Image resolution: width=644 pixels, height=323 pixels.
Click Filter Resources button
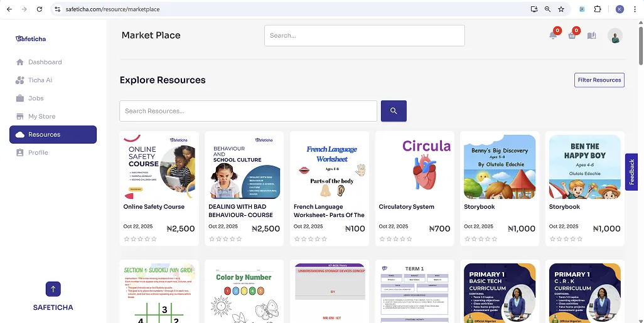pyautogui.click(x=599, y=80)
